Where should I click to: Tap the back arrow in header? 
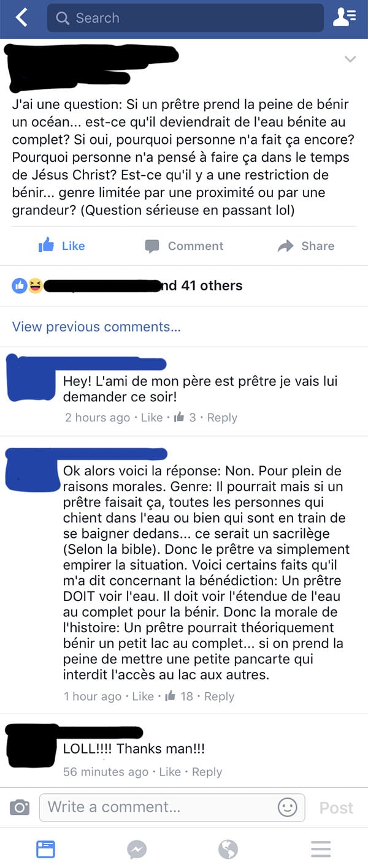click(21, 18)
